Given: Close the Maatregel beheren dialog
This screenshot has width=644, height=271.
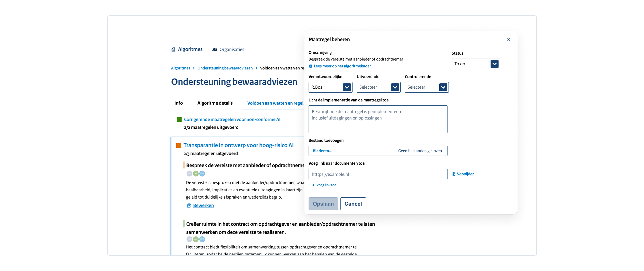Looking at the screenshot, I should 508,40.
